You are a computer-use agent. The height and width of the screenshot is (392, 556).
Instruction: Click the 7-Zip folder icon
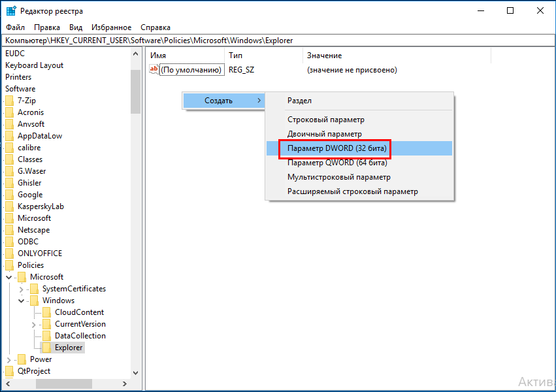pyautogui.click(x=10, y=101)
